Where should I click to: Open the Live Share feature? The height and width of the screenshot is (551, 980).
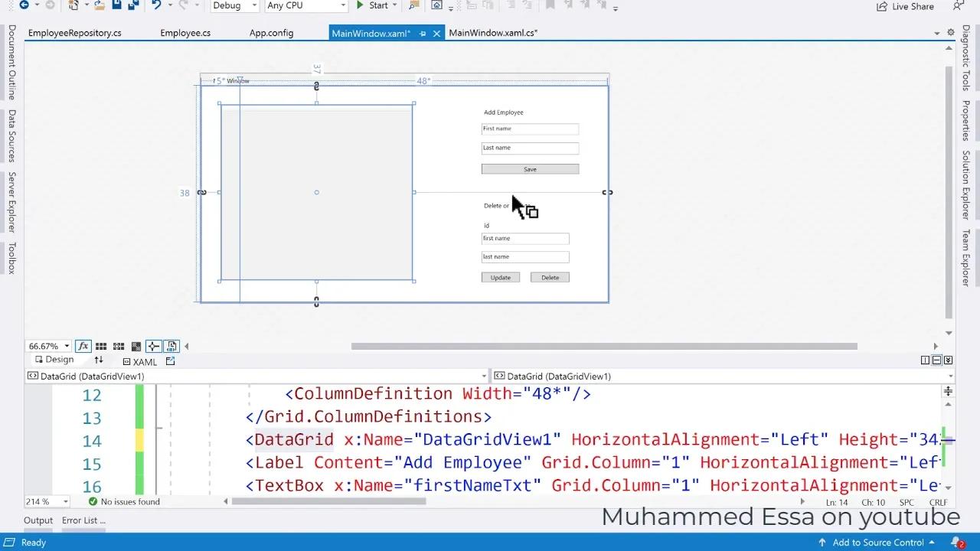point(906,7)
